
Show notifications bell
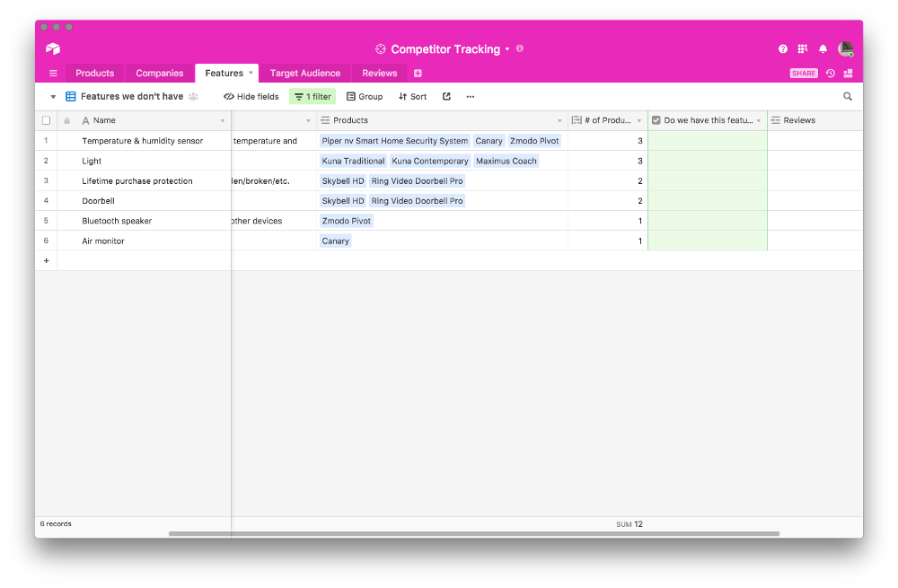click(823, 48)
